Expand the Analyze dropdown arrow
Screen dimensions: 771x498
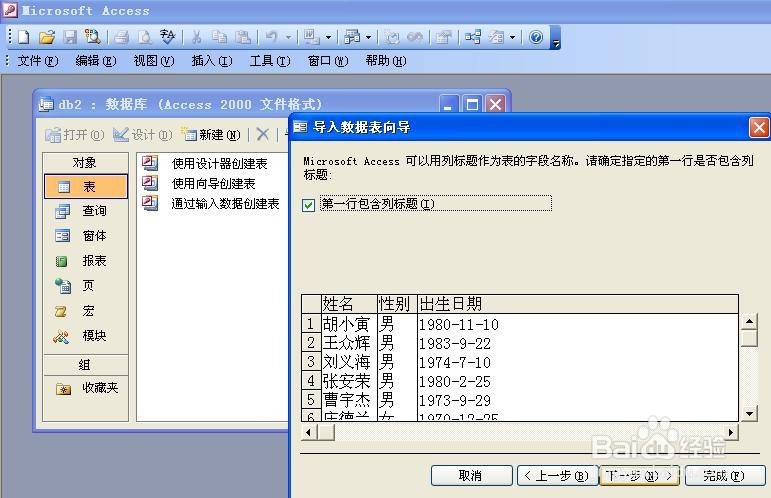coord(369,37)
